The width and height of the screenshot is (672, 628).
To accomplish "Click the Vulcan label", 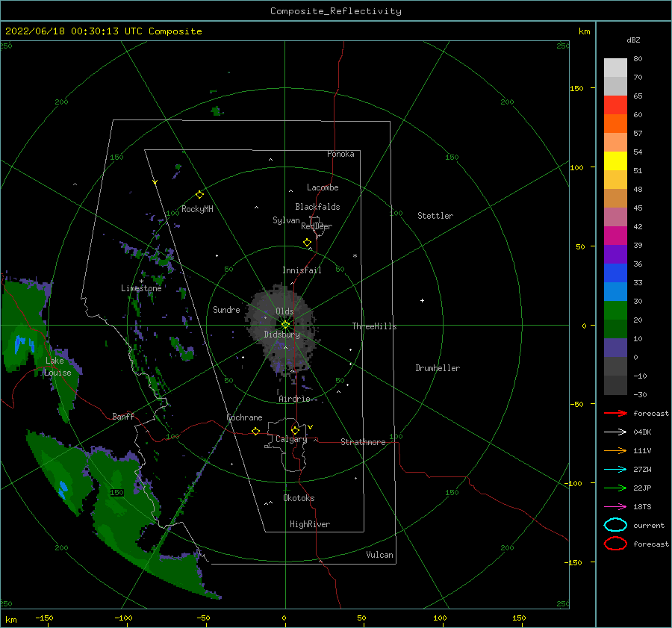I will [379, 555].
